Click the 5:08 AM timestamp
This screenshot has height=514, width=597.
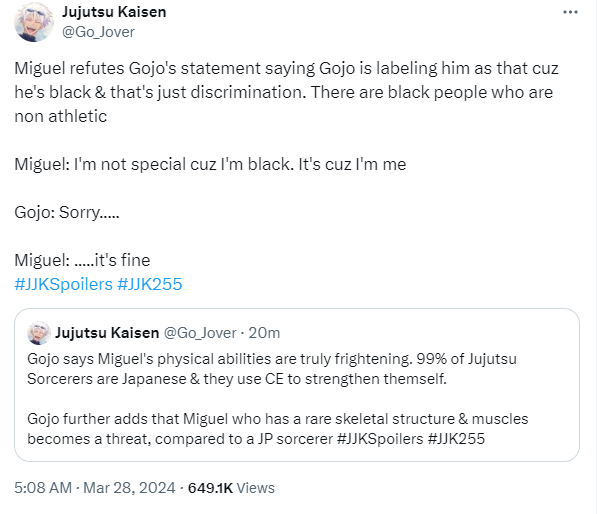[x=43, y=488]
